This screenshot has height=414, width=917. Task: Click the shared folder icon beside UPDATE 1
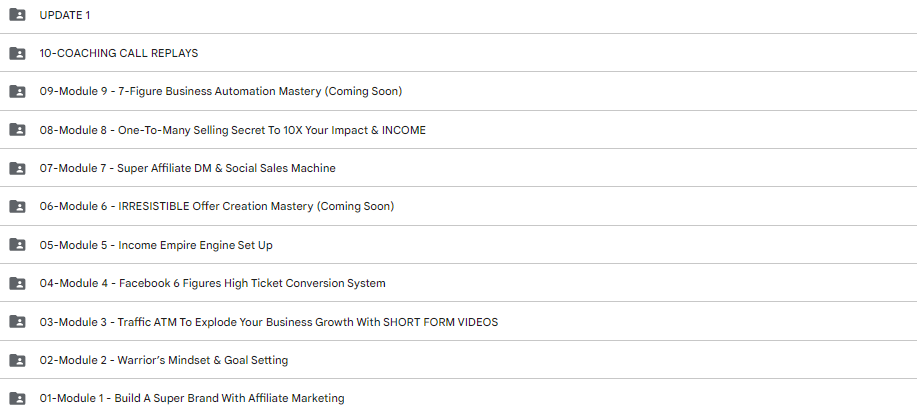click(x=18, y=15)
